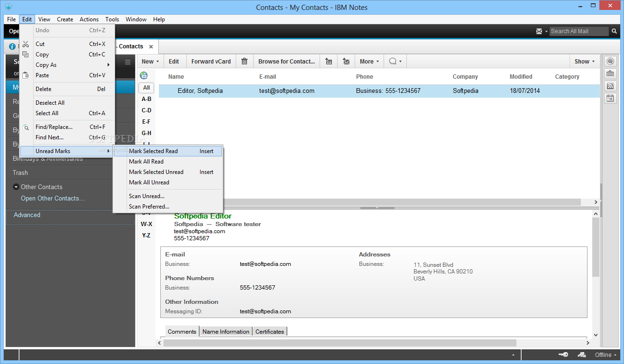The width and height of the screenshot is (624, 364).
Task: Choose Scan Preferred... entry
Action: click(168, 207)
